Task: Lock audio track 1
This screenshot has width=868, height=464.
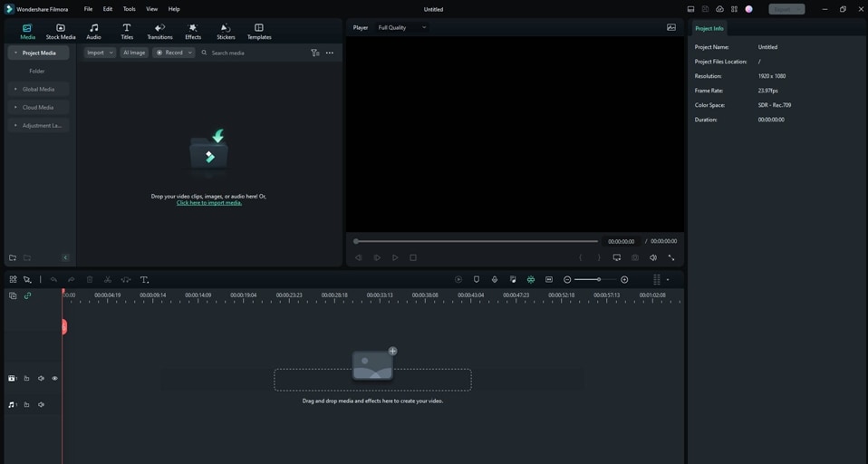Action: tap(26, 405)
